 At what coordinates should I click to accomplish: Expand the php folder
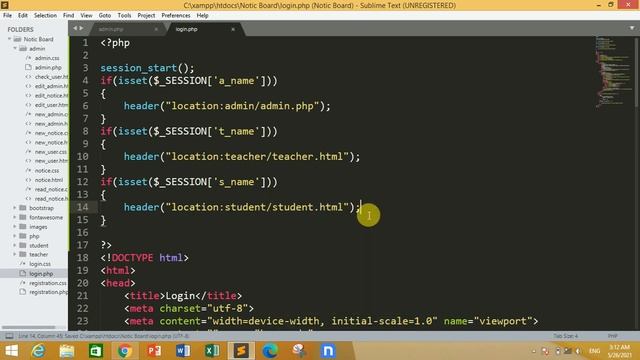[x=15, y=236]
